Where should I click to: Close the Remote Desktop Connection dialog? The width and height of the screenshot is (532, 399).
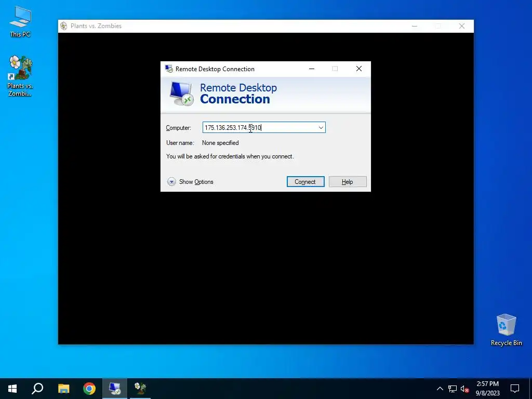click(x=359, y=69)
